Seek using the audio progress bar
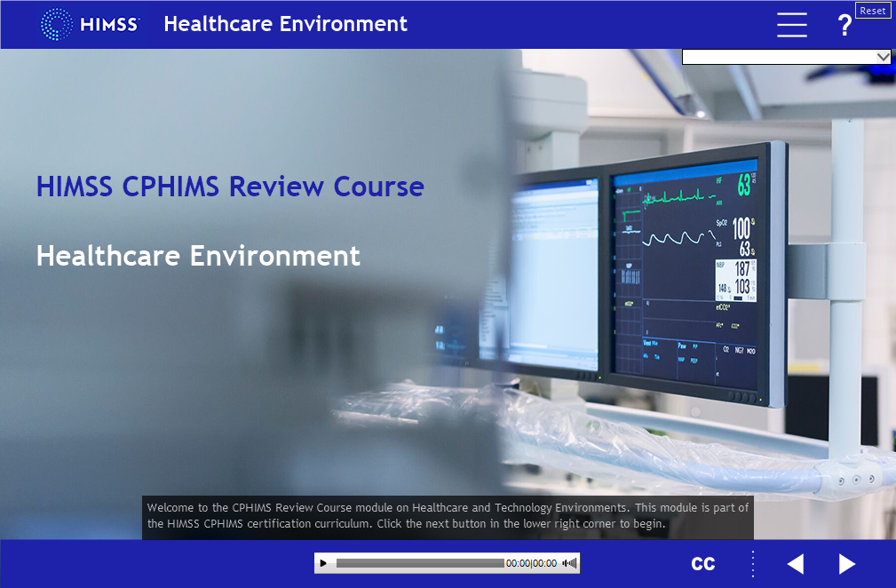Viewport: 896px width, 588px height. [420, 563]
